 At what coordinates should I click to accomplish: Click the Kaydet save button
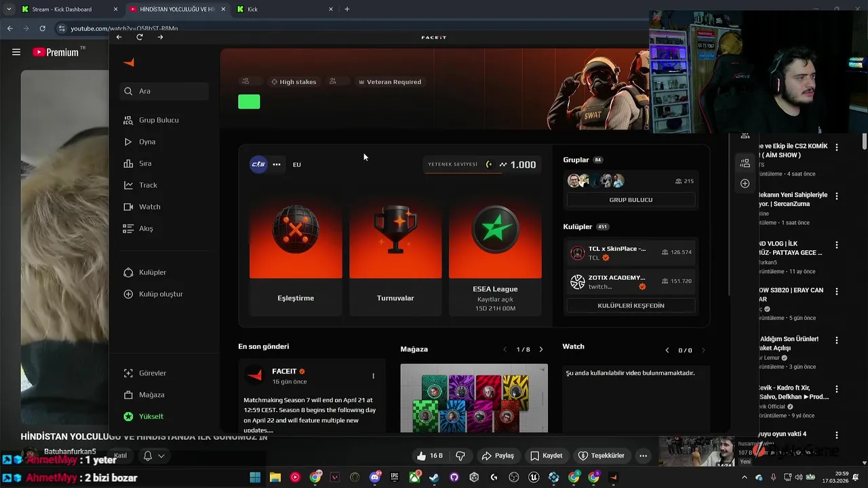tap(547, 455)
